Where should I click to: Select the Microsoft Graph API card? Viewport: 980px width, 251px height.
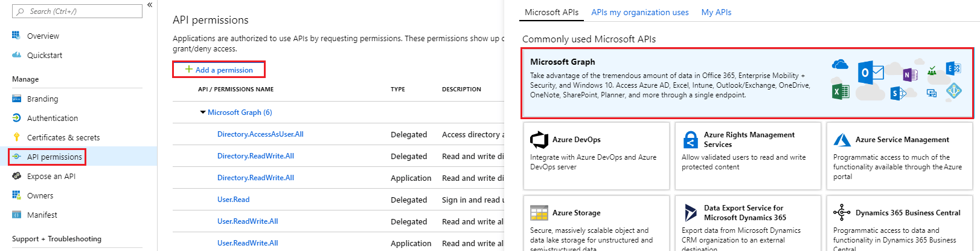(x=748, y=83)
